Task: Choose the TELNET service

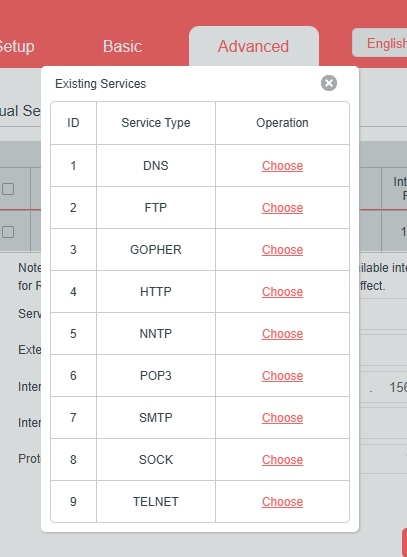Action: [282, 502]
